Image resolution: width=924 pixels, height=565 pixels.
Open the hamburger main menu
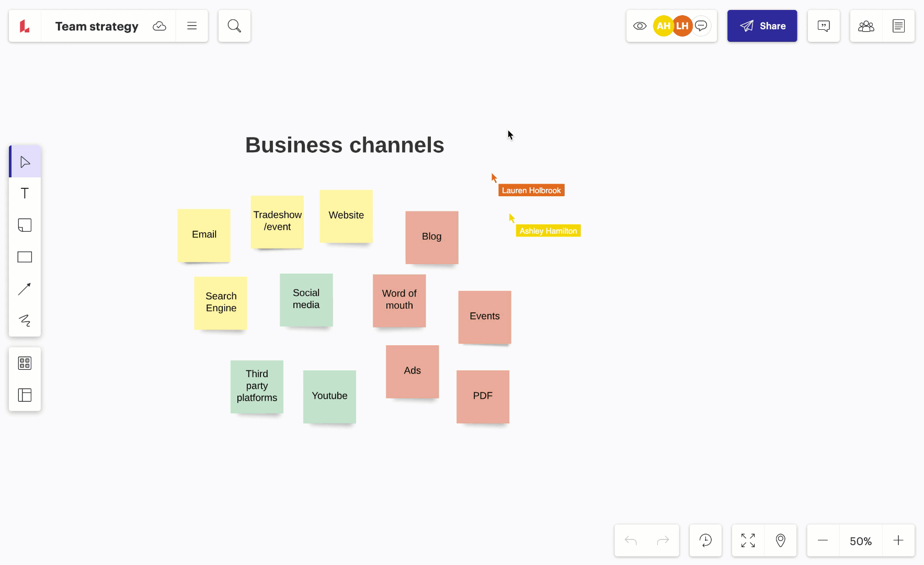coord(192,26)
